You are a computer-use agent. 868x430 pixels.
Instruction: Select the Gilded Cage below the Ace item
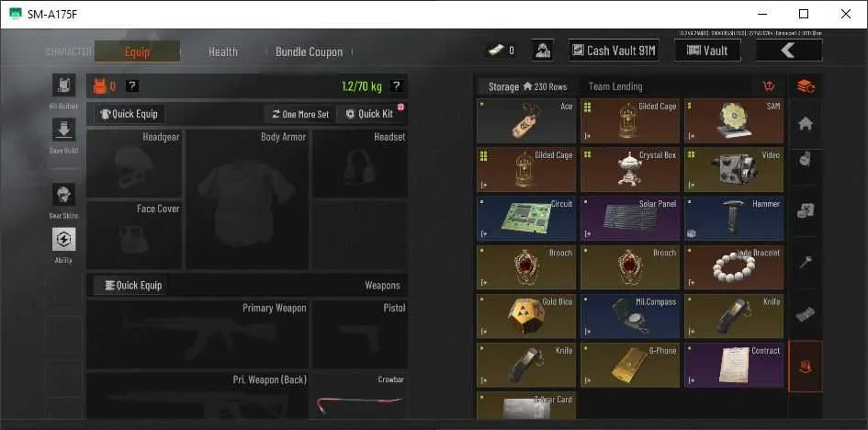click(526, 170)
